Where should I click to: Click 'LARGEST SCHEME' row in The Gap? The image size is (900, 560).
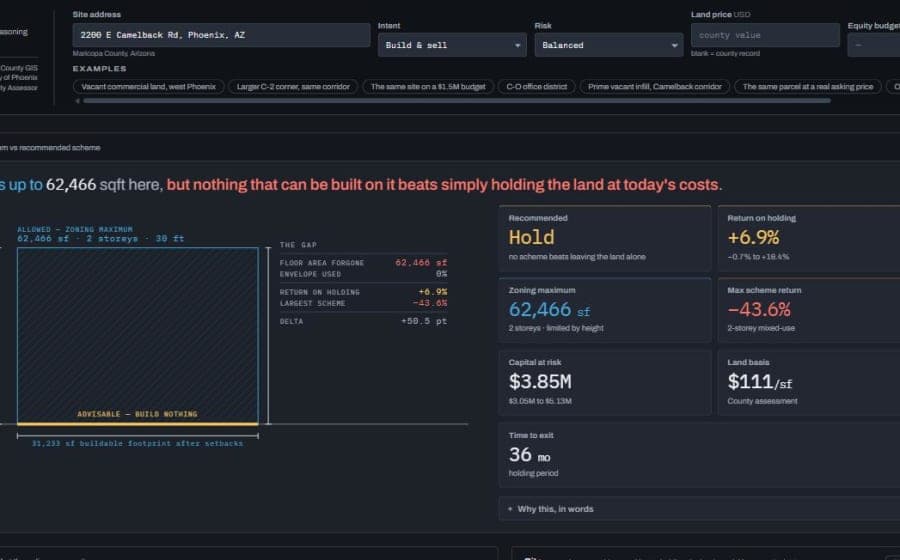click(363, 304)
